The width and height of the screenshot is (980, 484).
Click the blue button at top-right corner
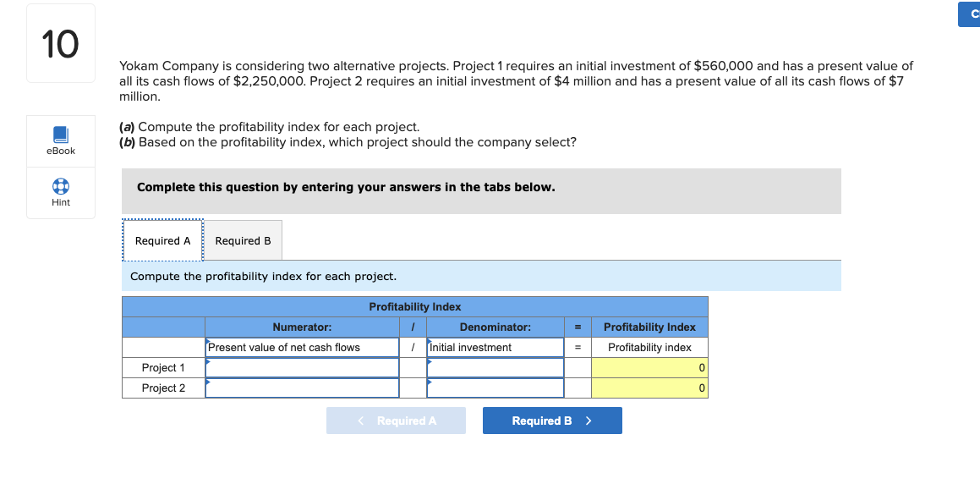969,14
